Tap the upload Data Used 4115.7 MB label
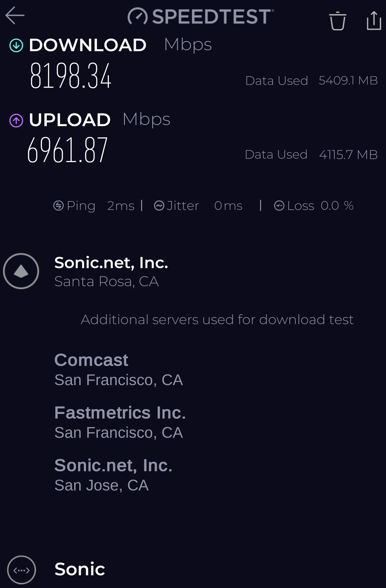386x588 pixels. [311, 154]
